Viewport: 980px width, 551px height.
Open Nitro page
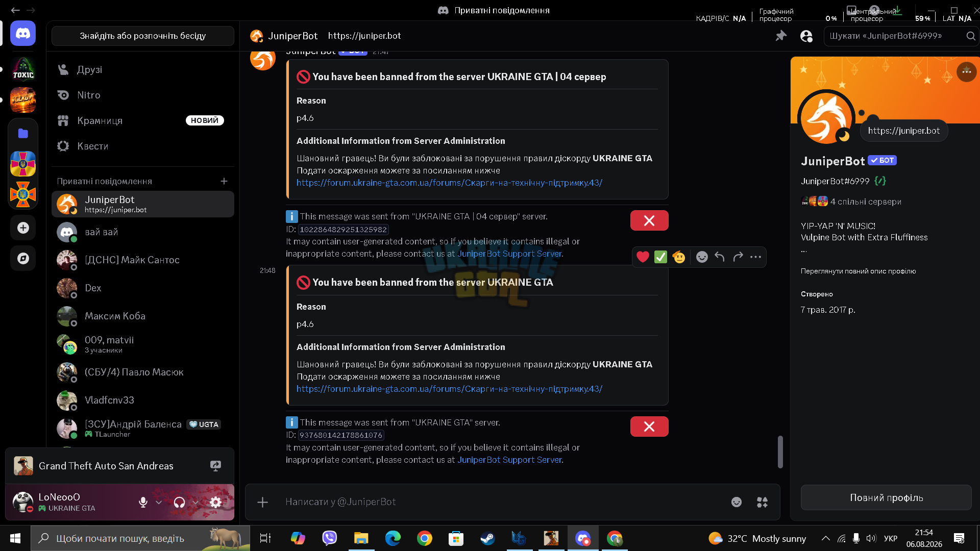[143, 95]
